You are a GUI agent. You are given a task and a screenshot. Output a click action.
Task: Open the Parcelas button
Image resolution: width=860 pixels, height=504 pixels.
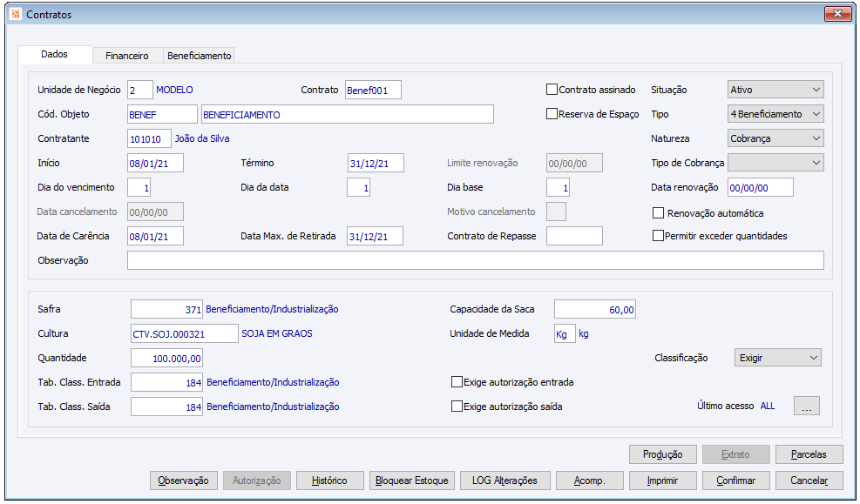click(809, 454)
